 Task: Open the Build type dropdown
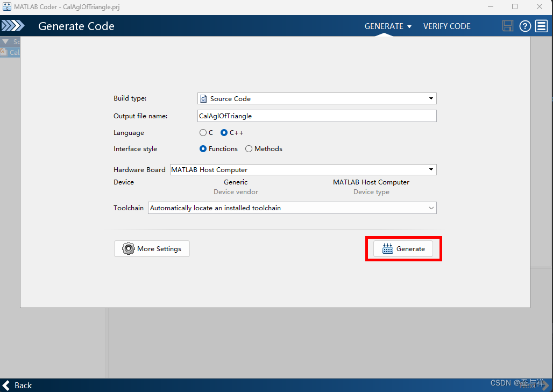(317, 98)
